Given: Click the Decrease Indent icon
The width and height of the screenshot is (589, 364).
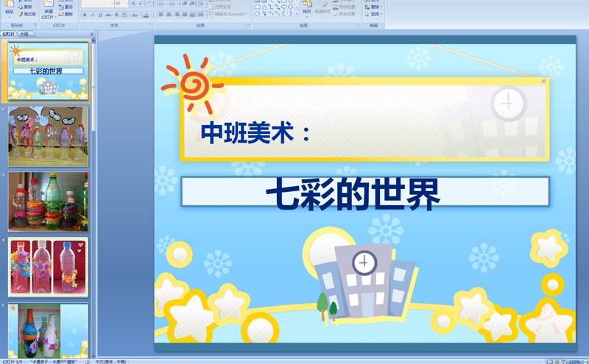Looking at the screenshot, I should click(x=185, y=4).
